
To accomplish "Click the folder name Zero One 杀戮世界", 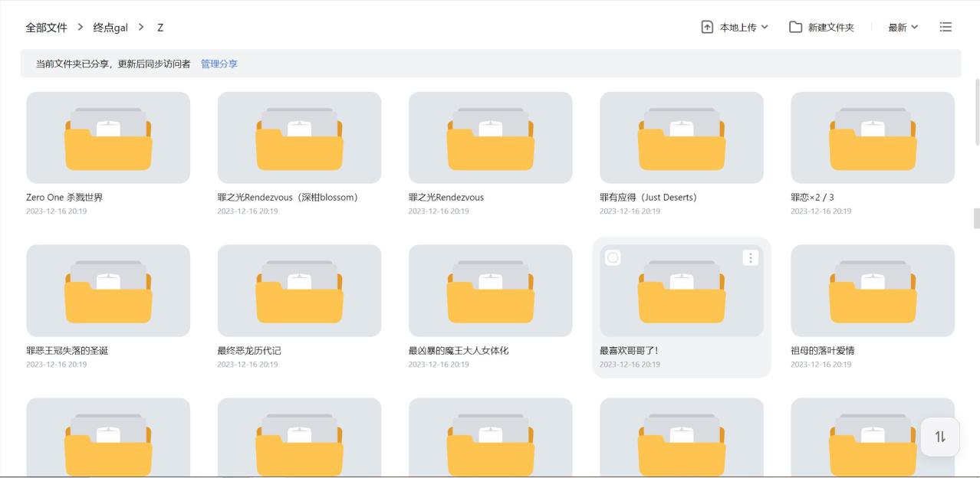I will pyautogui.click(x=64, y=197).
